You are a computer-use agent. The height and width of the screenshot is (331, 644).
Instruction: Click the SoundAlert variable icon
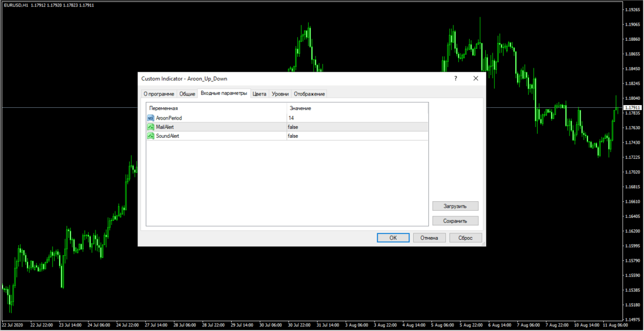[x=150, y=136]
